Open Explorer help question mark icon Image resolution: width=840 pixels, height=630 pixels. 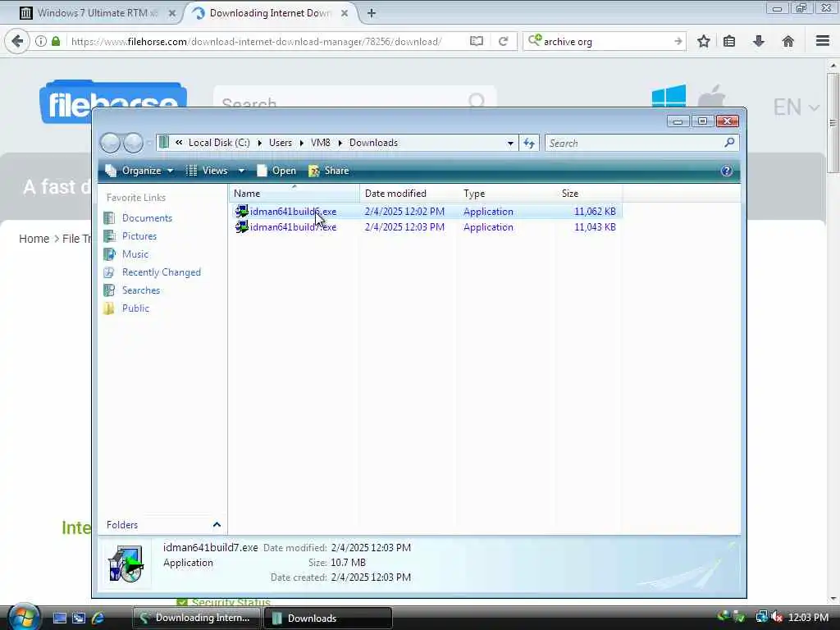pos(727,171)
